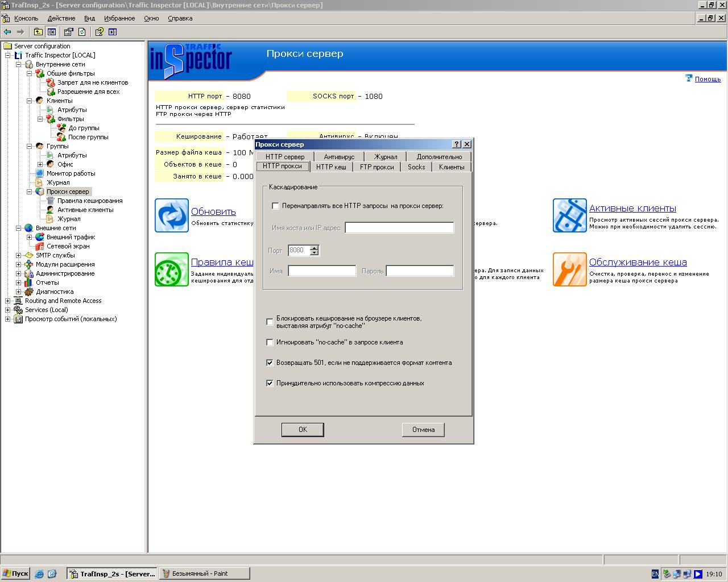Viewport: 728px width, 582px height.
Task: Click the orange Обслуживание кеша tools icon
Action: click(x=570, y=269)
